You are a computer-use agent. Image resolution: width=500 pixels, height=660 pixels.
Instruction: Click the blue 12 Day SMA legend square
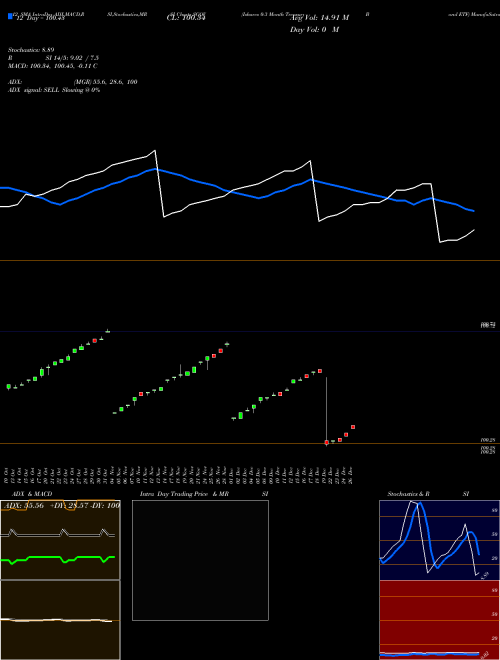10,16
